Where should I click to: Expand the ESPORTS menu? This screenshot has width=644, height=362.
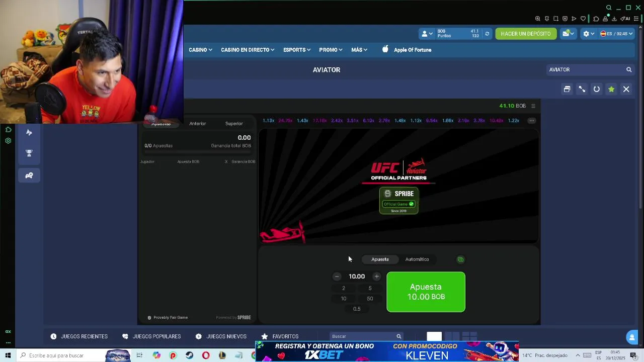coord(297,50)
